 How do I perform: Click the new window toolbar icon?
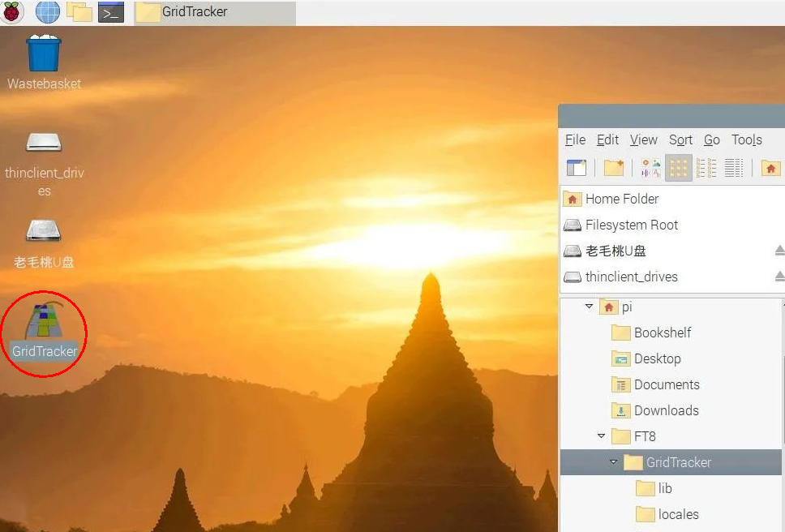click(577, 168)
